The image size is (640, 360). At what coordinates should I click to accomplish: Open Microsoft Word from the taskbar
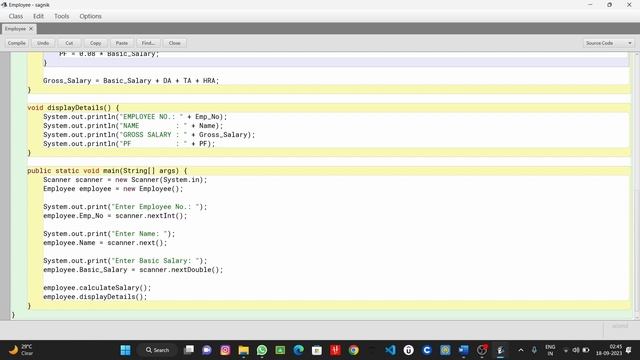coord(463,350)
